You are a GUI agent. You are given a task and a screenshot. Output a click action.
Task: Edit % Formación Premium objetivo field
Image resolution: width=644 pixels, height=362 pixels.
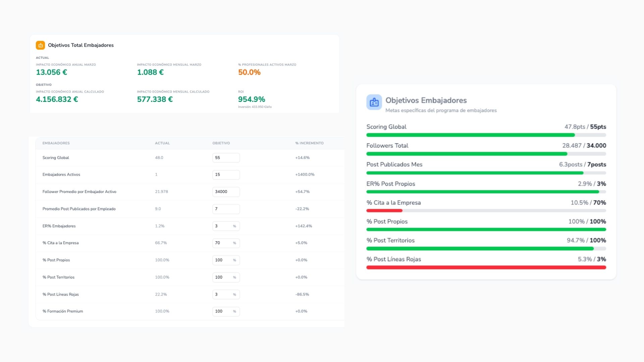click(x=226, y=311)
